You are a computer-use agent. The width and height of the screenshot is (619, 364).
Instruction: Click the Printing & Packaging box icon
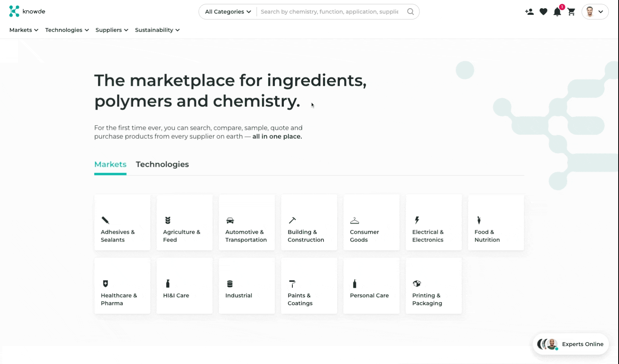[x=417, y=283]
